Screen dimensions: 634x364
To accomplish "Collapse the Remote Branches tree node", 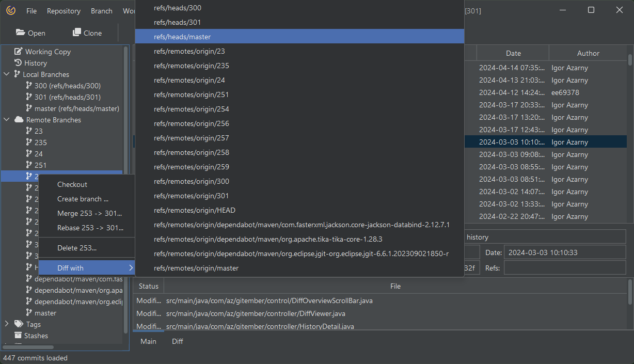I will (7, 120).
